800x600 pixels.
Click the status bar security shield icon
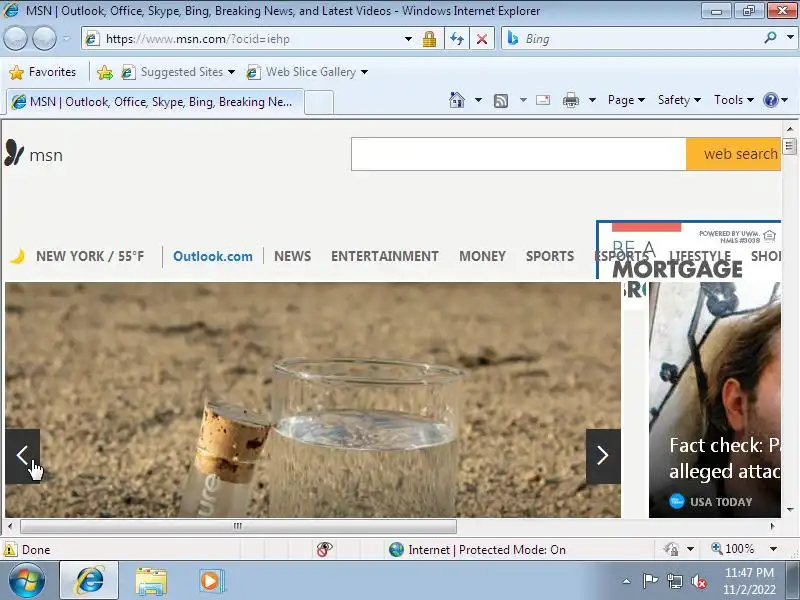[671, 549]
